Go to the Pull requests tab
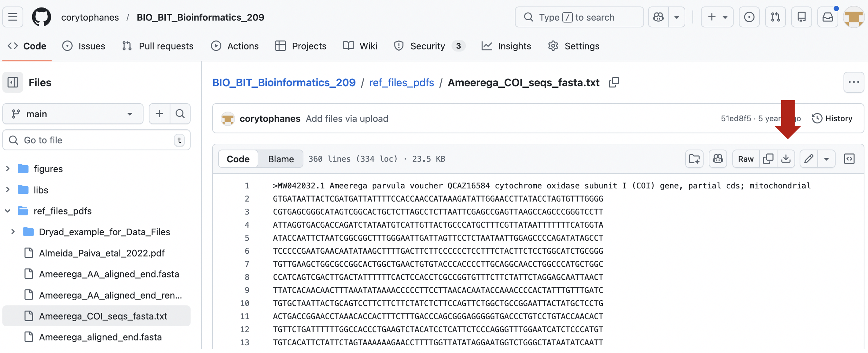This screenshot has height=353, width=868. (x=158, y=46)
